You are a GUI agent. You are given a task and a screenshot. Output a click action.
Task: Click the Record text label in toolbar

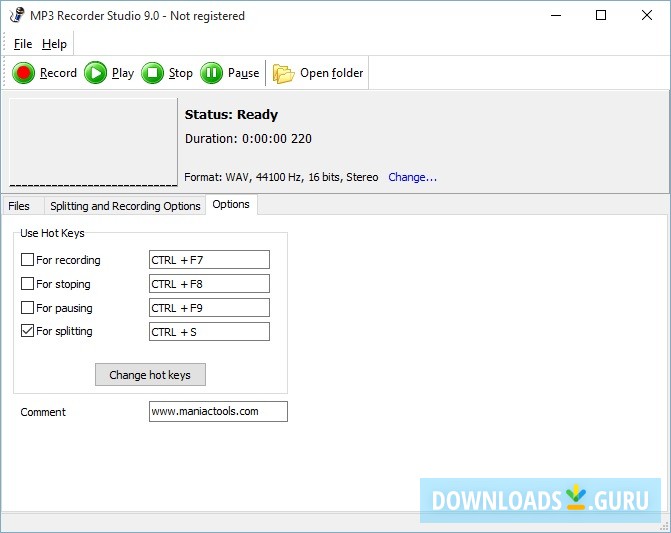(58, 73)
